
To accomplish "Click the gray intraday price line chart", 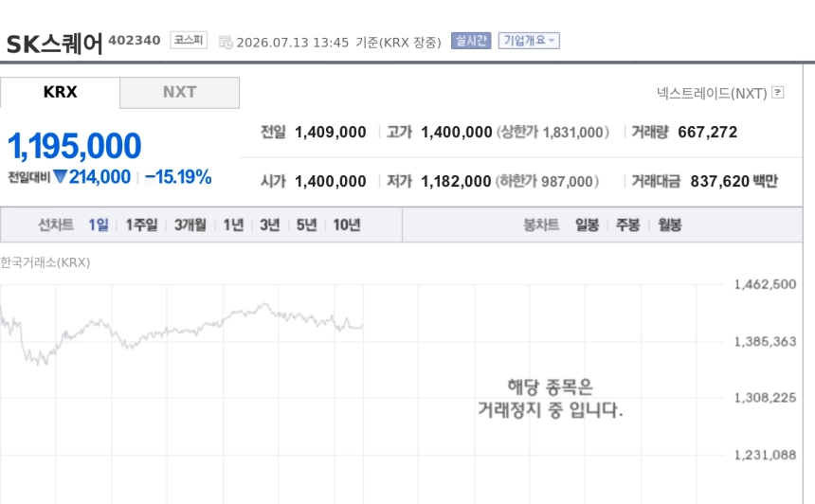I will click(x=181, y=333).
